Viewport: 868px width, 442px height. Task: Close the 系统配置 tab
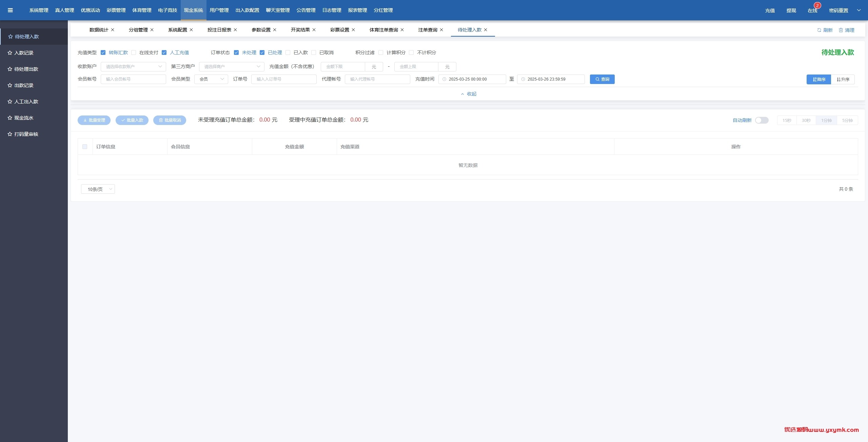pyautogui.click(x=191, y=30)
